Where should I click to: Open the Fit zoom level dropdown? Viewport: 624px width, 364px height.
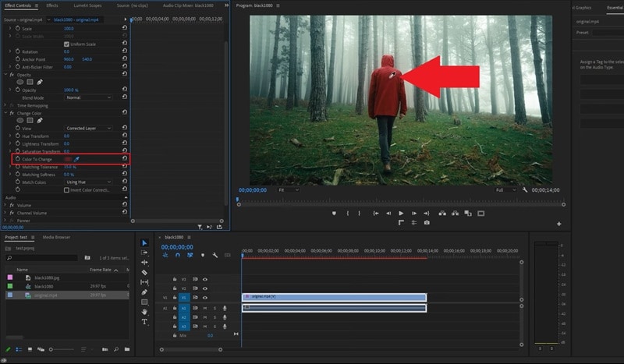tap(288, 190)
